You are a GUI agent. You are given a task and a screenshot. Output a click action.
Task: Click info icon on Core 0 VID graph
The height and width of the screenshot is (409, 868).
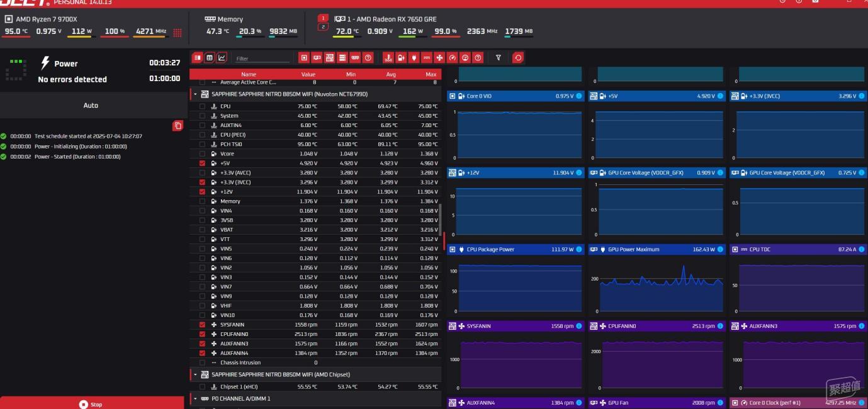(579, 96)
